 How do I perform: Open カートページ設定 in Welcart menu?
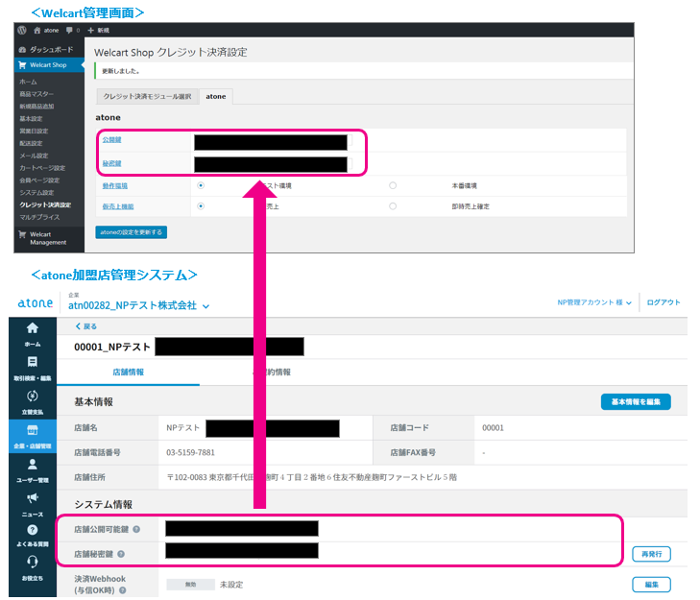42,168
